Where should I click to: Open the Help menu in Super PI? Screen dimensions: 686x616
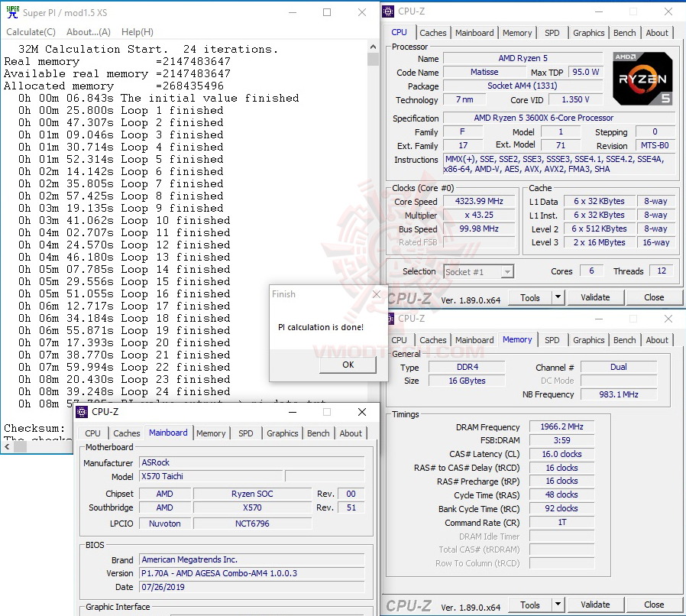click(138, 31)
